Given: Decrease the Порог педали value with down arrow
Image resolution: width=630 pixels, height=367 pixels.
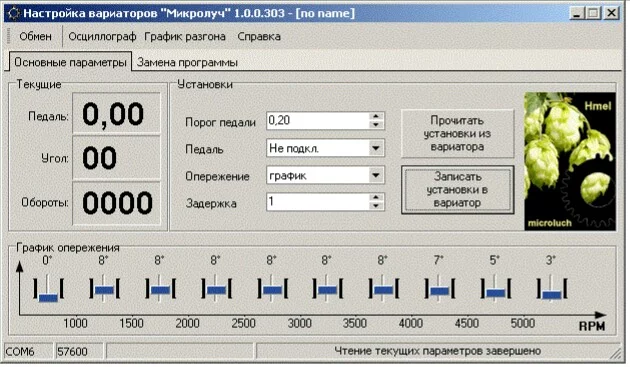Looking at the screenshot, I should [376, 125].
